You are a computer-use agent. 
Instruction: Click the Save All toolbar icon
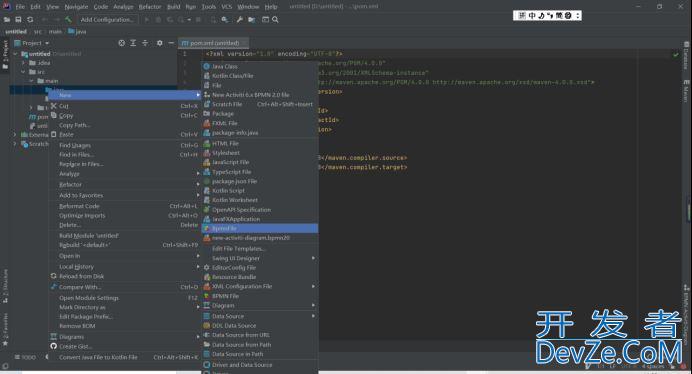[x=18, y=19]
